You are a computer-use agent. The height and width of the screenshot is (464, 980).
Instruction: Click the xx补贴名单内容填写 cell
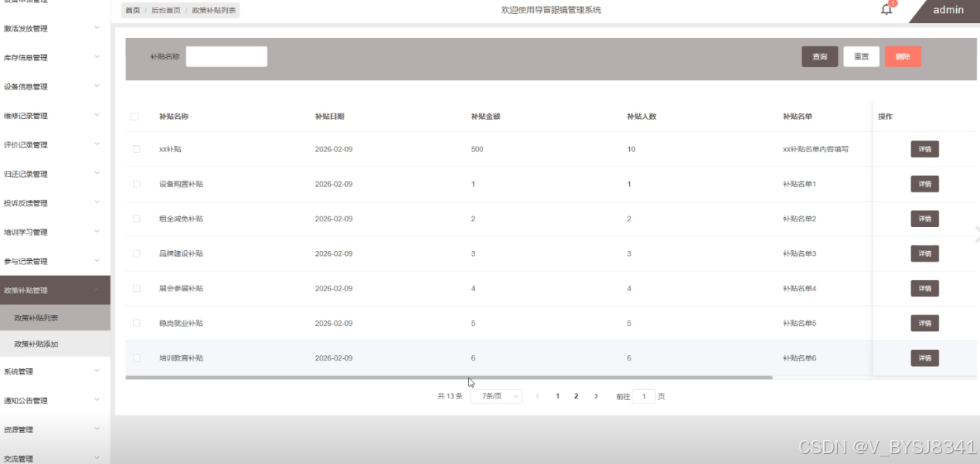click(x=816, y=149)
